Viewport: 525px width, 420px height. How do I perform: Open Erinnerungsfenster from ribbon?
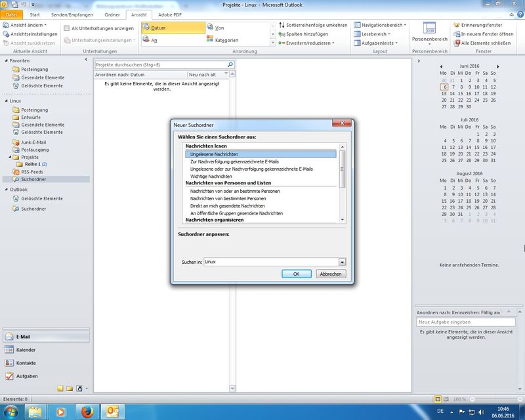[478, 25]
